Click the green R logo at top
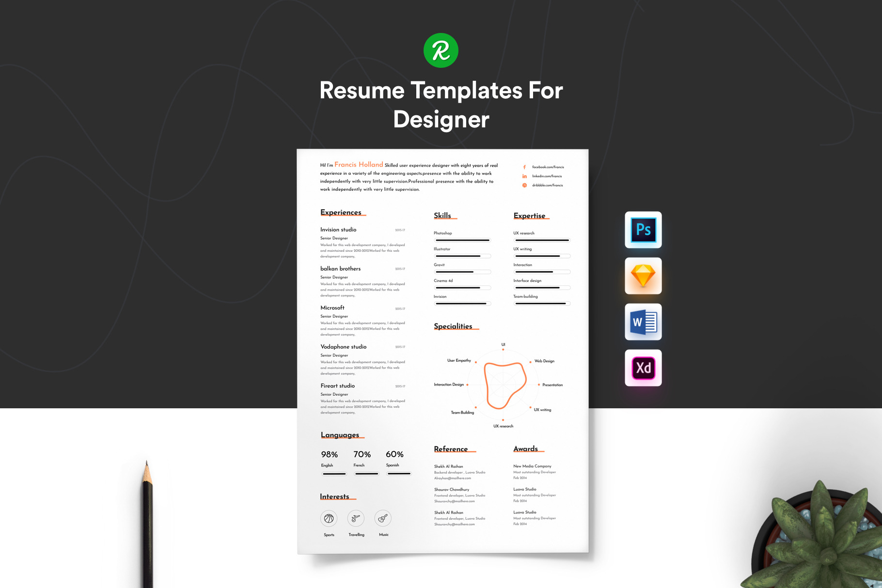Viewport: 882px width, 588px height. 441,50
